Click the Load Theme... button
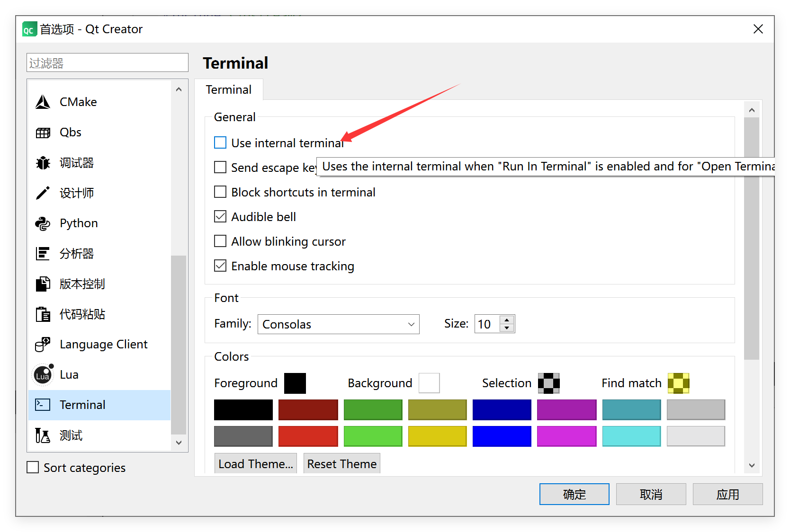790x532 pixels. 256,464
